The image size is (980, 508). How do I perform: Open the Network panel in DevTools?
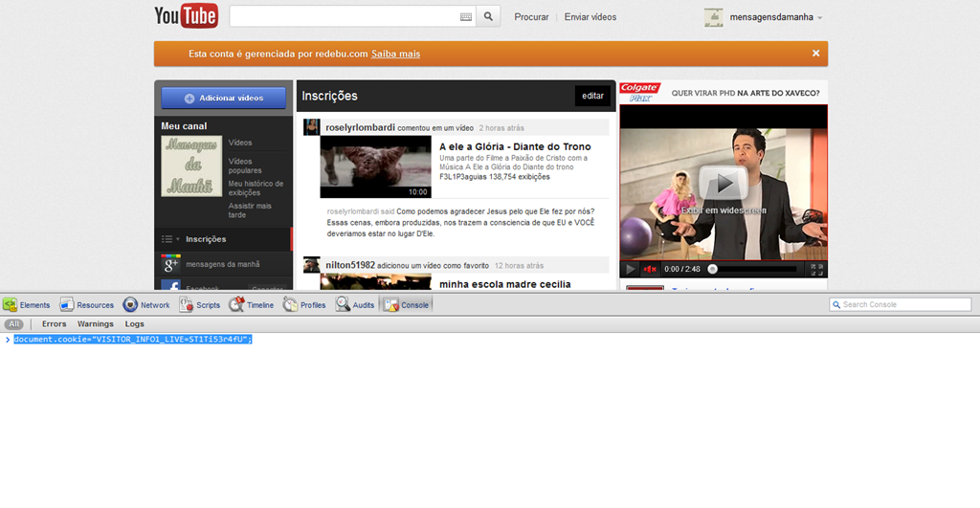[146, 305]
